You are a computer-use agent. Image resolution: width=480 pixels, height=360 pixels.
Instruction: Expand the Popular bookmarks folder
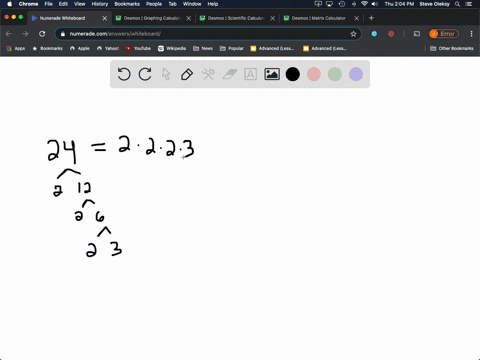[232, 48]
